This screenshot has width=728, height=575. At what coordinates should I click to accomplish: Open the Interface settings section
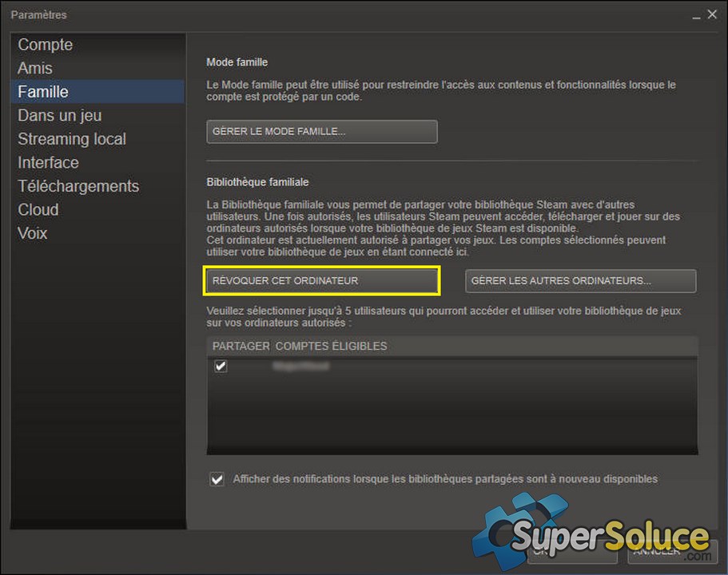tap(48, 162)
